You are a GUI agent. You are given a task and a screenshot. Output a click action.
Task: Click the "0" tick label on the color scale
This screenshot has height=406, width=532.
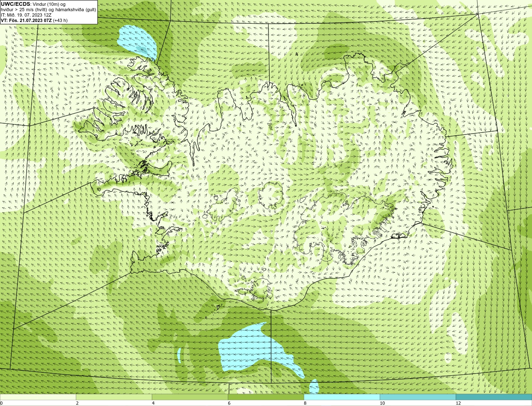pyautogui.click(x=1, y=403)
